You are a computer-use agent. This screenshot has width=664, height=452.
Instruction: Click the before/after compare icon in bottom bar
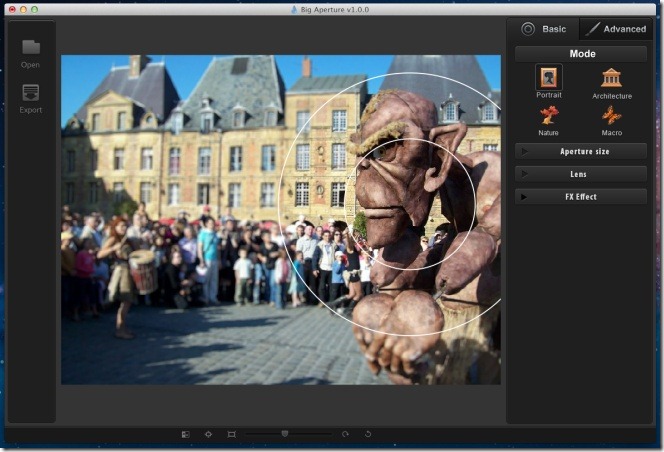point(186,434)
